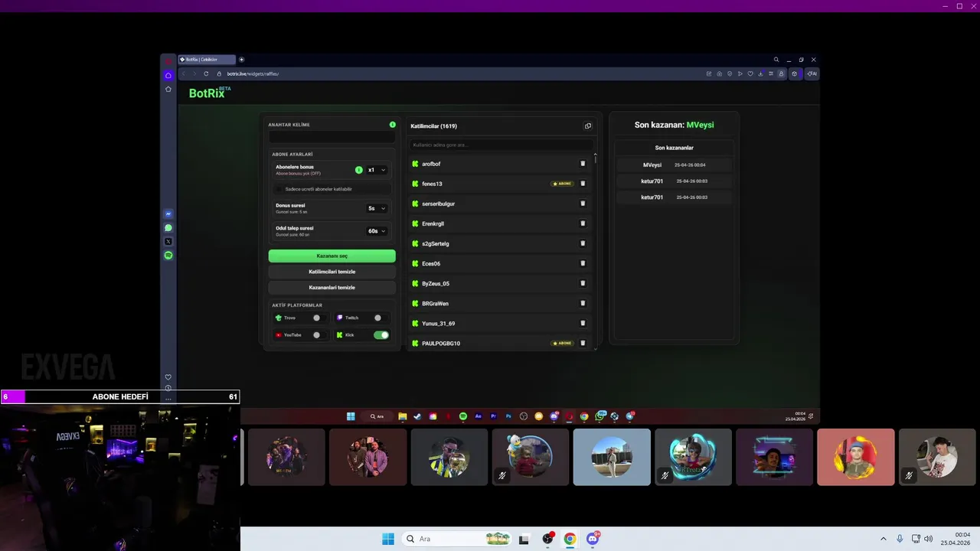Click the ABONE HEDEFİ goal bar
Viewport: 980px width, 551px height.
coord(120,396)
